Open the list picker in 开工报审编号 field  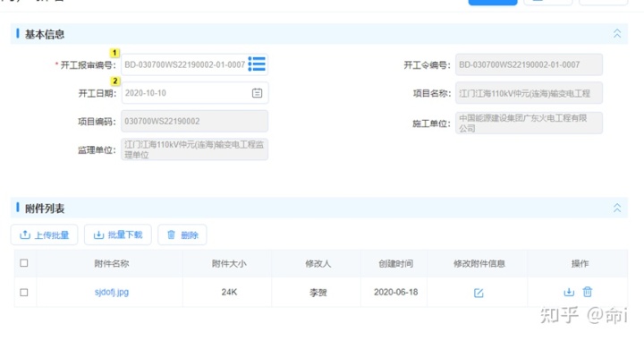click(x=257, y=64)
